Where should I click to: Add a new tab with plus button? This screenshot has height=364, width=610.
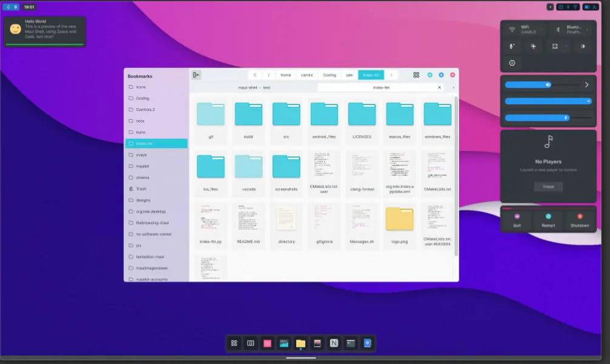[x=453, y=87]
